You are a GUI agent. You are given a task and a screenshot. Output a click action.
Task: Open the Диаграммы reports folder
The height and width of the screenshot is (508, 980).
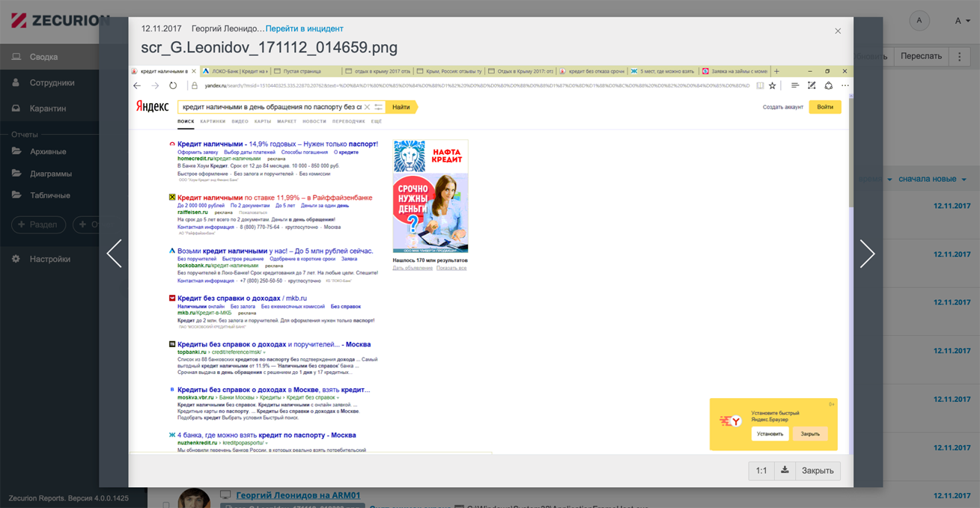coord(49,174)
